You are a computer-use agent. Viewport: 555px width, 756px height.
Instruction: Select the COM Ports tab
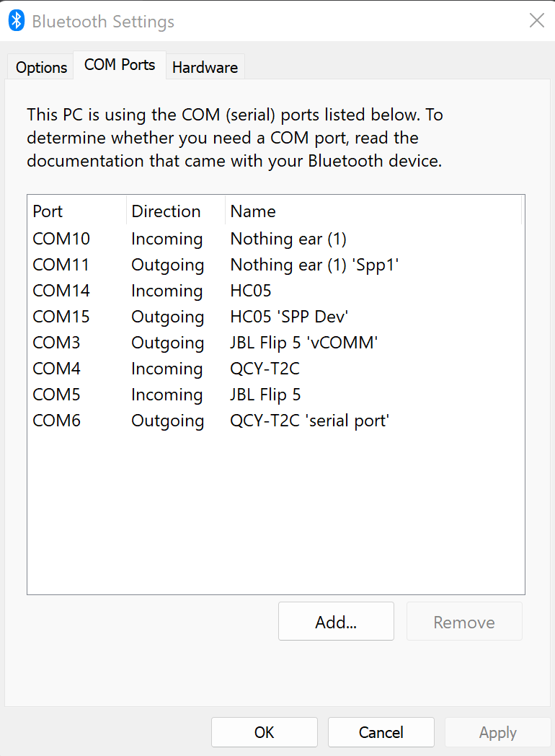120,65
